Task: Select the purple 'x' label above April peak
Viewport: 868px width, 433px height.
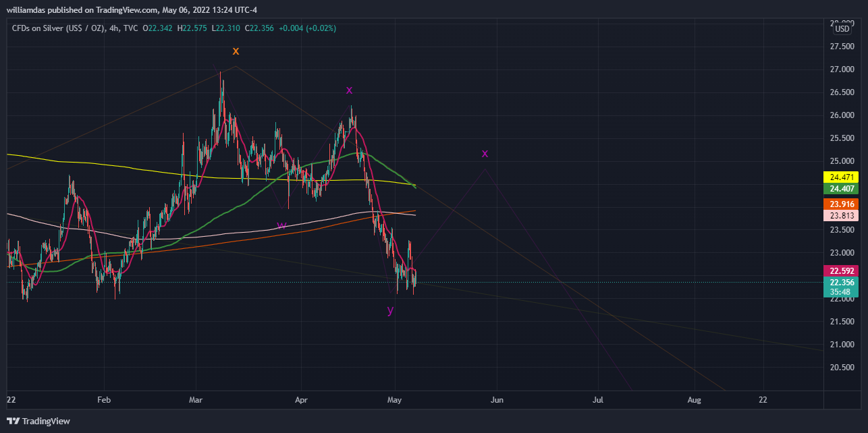Action: (x=349, y=90)
